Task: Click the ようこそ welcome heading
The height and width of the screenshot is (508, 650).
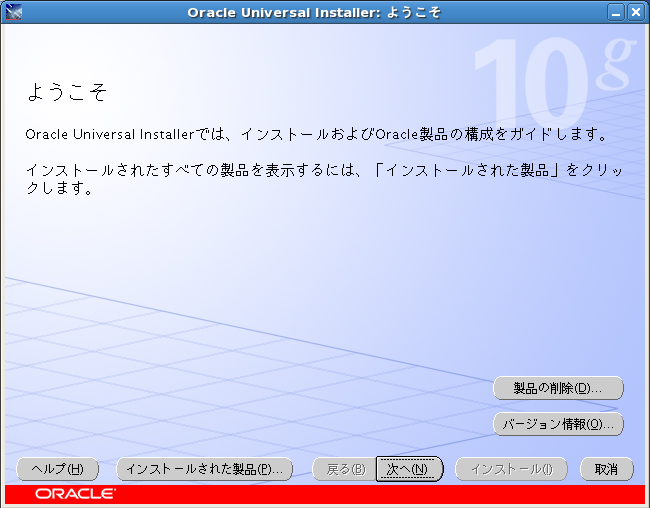Action: point(67,92)
